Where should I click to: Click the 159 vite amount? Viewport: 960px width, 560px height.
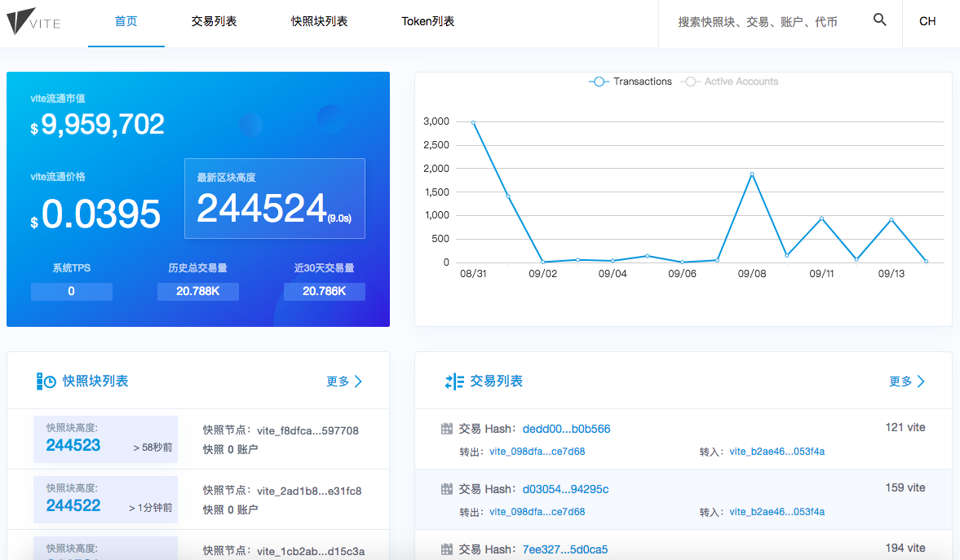click(905, 487)
